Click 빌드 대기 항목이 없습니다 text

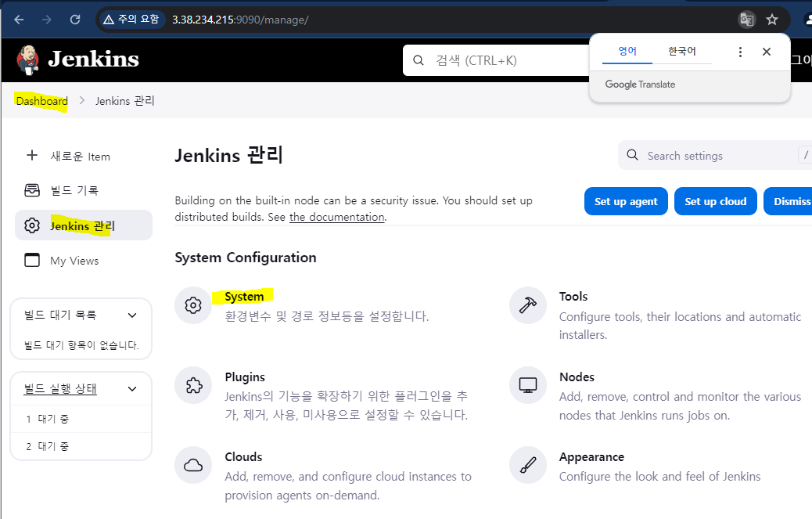point(81,345)
